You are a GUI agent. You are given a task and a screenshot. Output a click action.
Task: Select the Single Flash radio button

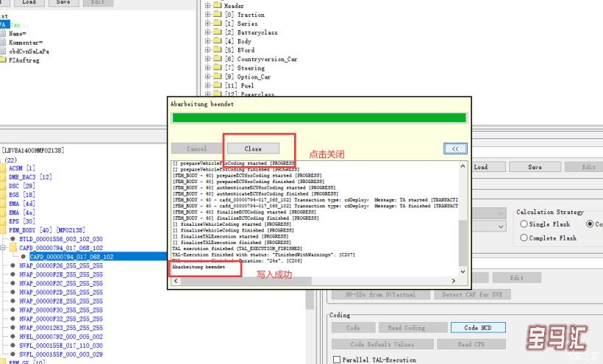coord(524,224)
